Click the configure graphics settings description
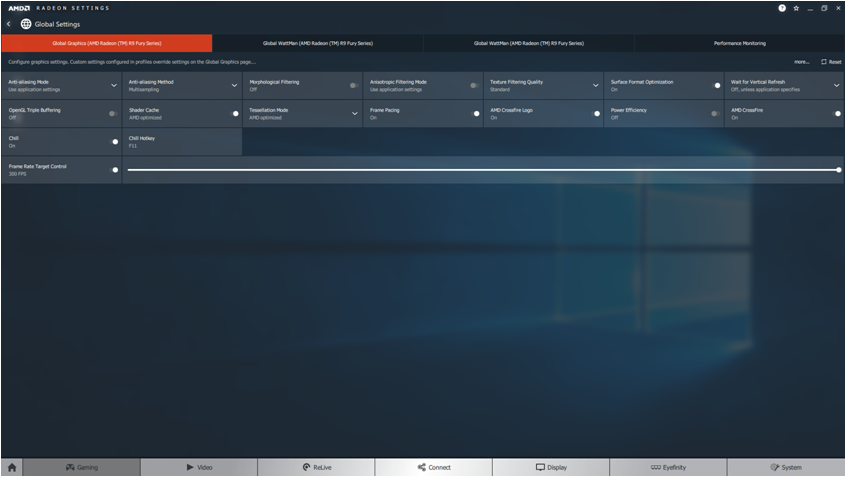 click(x=132, y=62)
